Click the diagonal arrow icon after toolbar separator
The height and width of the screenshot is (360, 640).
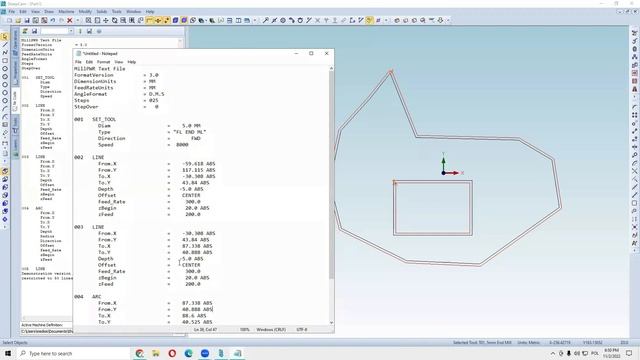point(266,20)
